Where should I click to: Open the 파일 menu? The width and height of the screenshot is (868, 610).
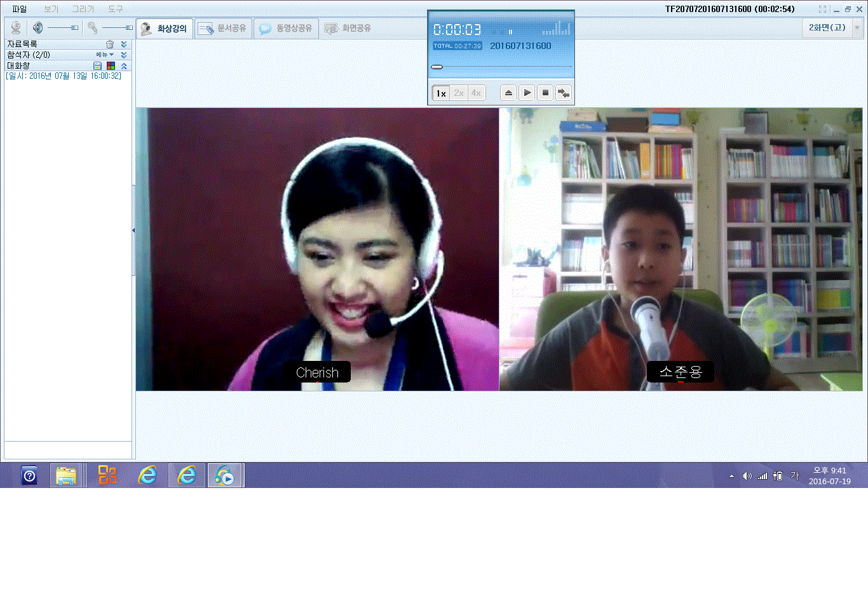(20, 10)
